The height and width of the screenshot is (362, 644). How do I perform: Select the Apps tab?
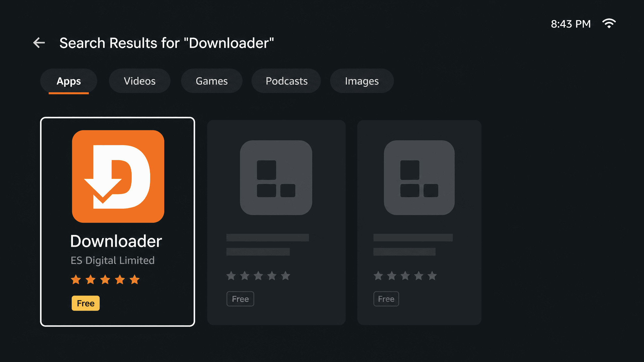(69, 81)
